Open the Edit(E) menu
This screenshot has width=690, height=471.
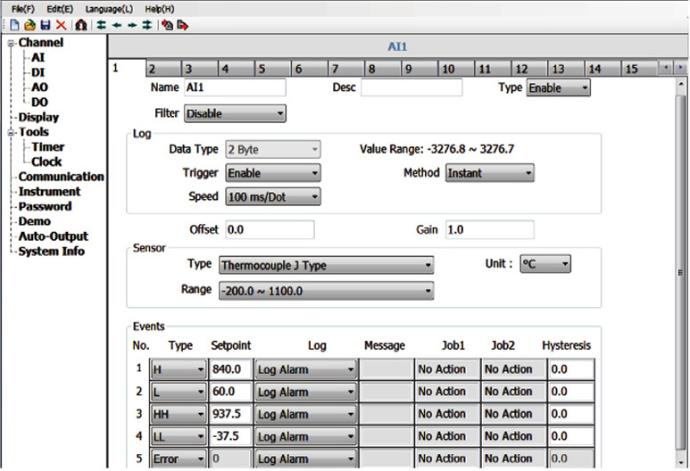point(60,9)
